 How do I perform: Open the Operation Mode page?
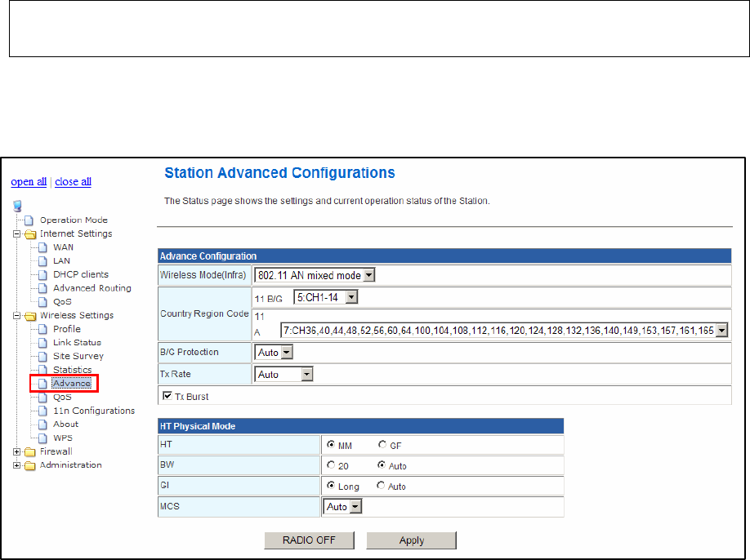74,220
